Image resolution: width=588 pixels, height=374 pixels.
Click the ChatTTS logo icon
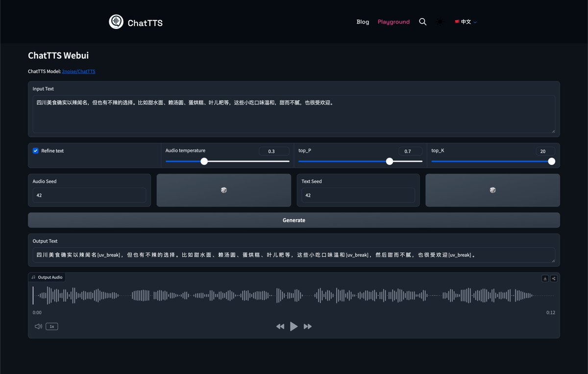116,22
